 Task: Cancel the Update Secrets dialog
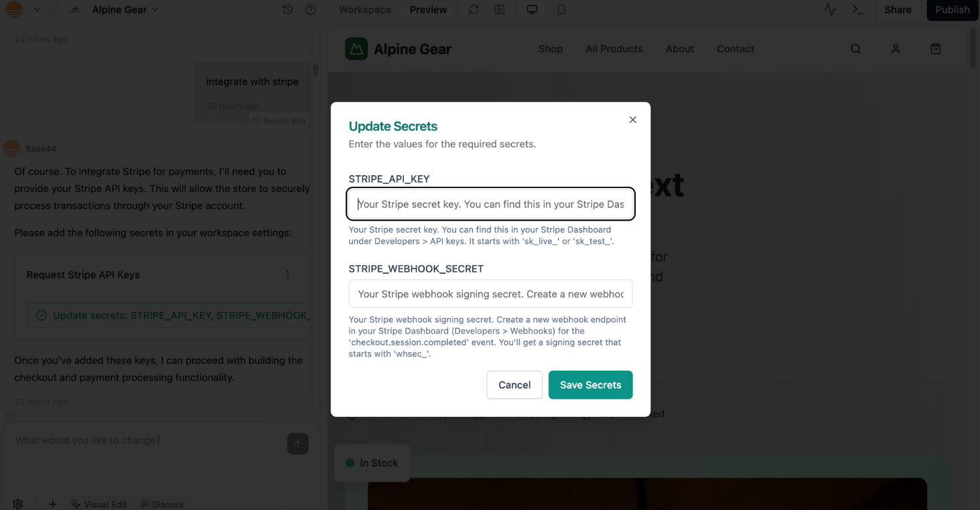click(x=514, y=385)
